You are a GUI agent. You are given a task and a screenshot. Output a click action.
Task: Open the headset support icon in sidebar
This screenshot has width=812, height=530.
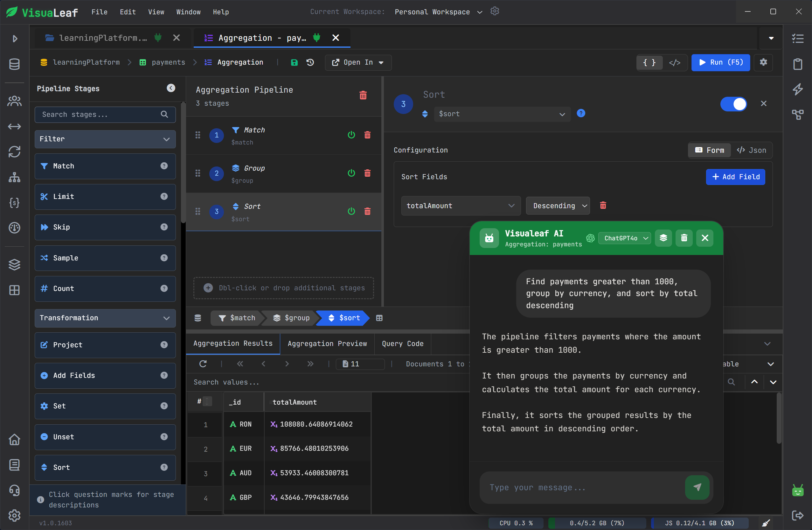point(14,491)
